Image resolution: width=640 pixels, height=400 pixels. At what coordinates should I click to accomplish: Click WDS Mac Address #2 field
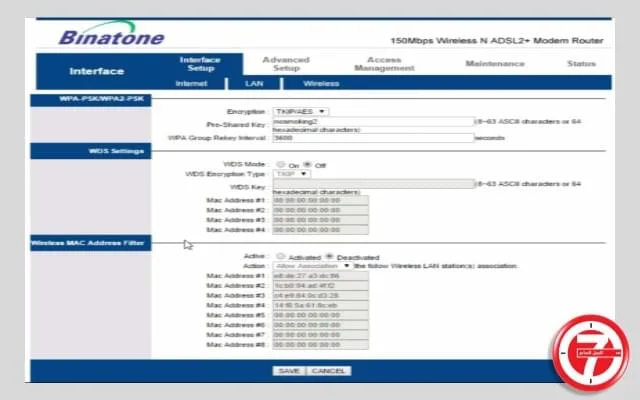pos(320,210)
